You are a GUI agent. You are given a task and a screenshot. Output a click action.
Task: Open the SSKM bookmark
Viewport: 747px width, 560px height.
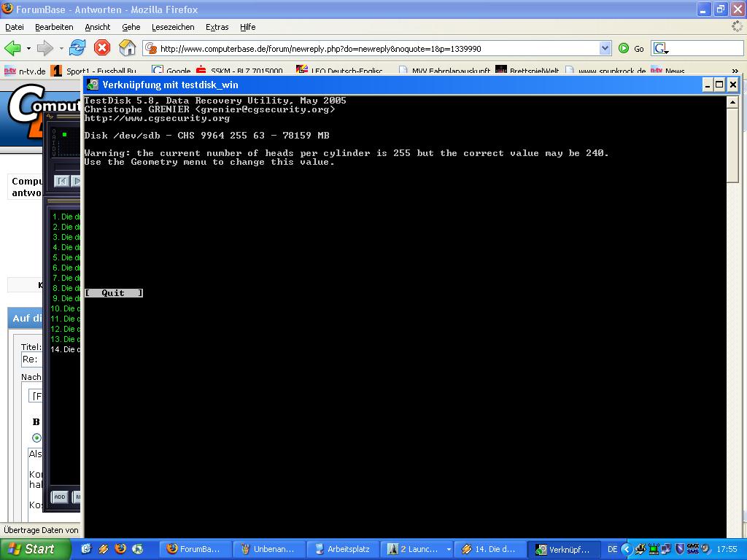click(x=239, y=71)
